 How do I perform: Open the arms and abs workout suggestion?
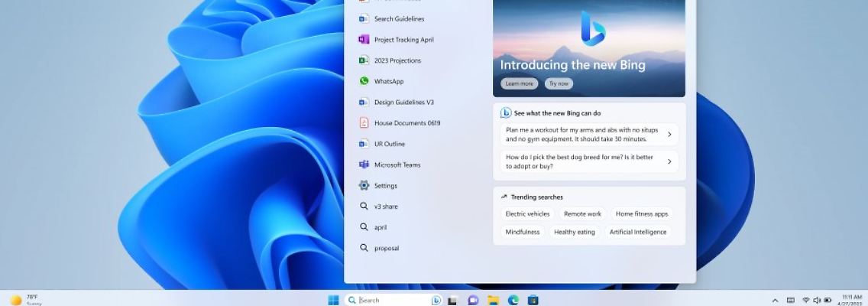click(x=589, y=135)
